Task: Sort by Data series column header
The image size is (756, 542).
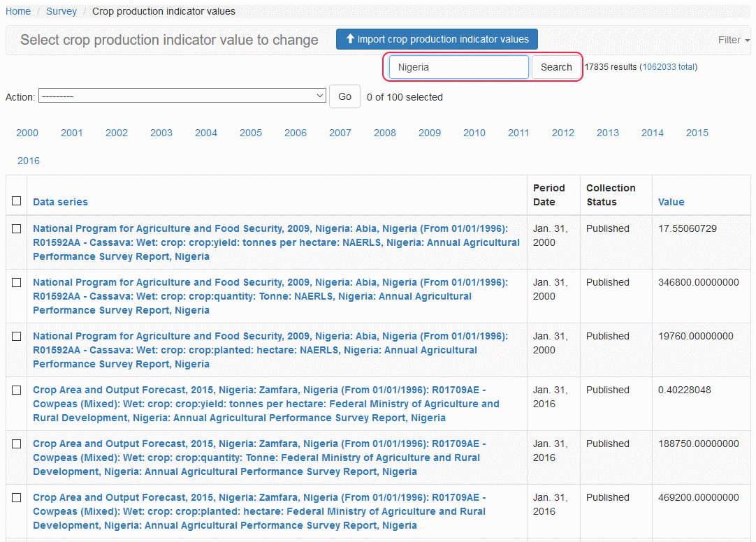Action: (x=60, y=202)
